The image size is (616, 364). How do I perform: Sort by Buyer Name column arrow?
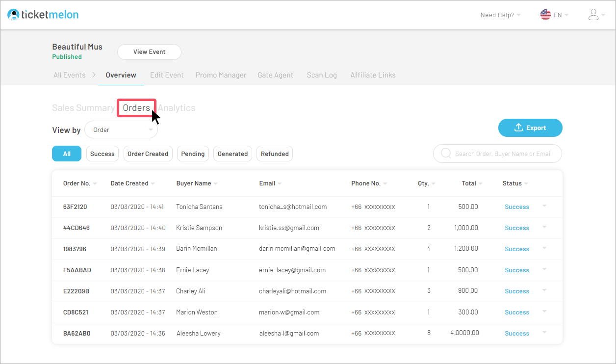point(216,183)
